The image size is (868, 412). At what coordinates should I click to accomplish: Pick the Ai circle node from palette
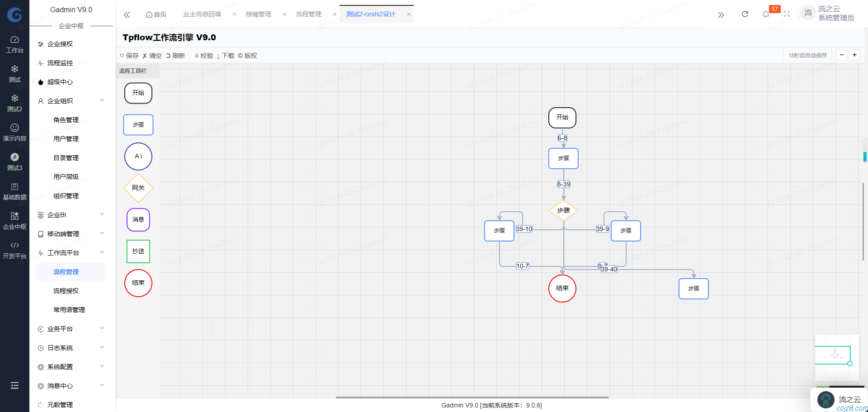click(138, 156)
